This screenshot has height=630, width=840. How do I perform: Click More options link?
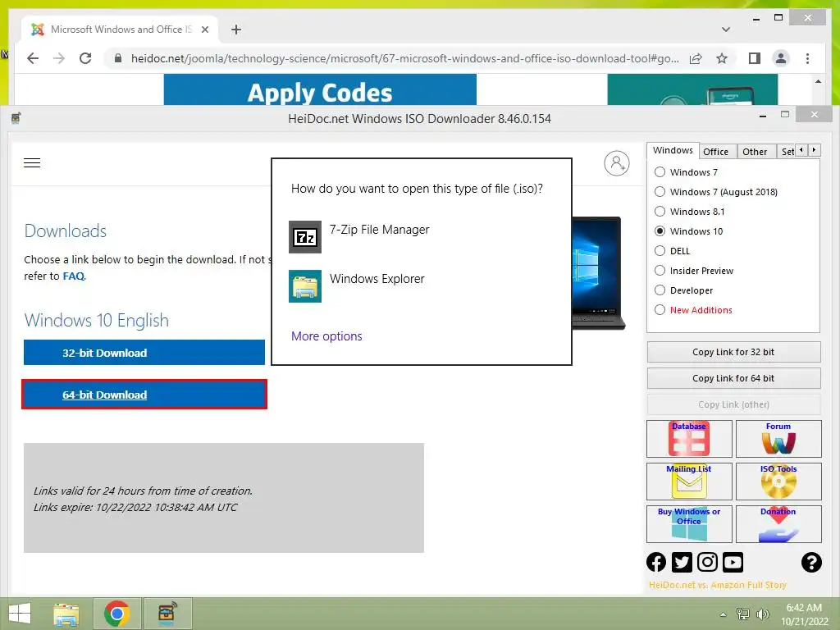pos(326,336)
